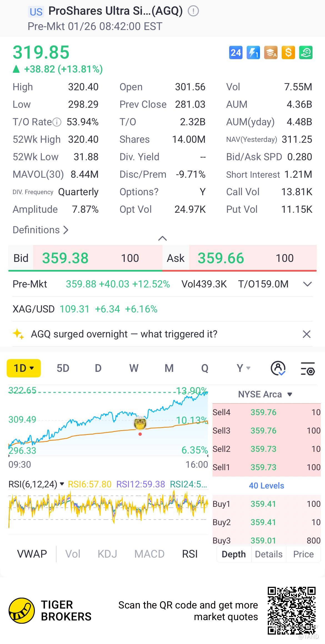Tap the orange stacked layers badge icon
This screenshot has height=644, width=325.
coord(271,52)
